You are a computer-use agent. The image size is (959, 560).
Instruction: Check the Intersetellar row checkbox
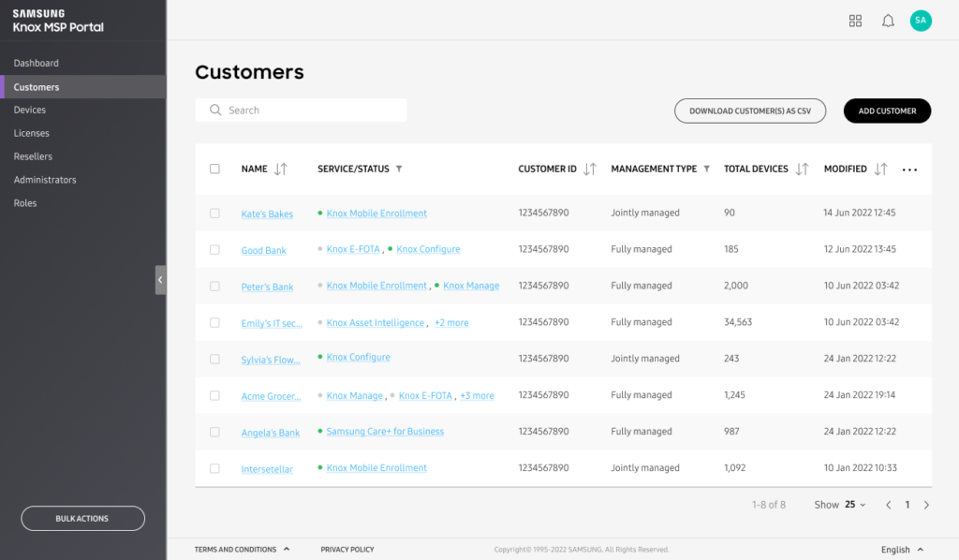[x=214, y=468]
